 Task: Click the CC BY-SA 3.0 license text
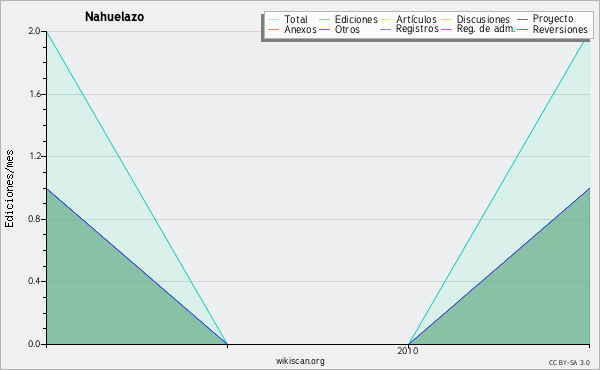[x=569, y=362]
